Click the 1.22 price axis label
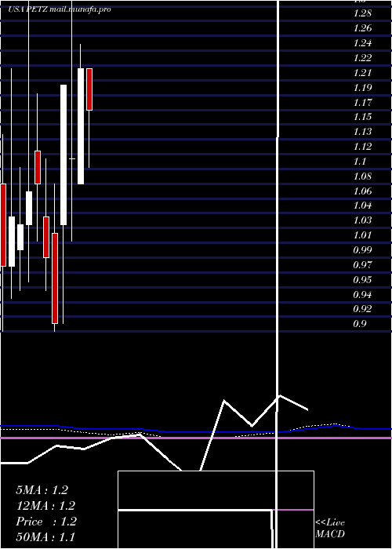The height and width of the screenshot is (549, 392). click(x=362, y=58)
